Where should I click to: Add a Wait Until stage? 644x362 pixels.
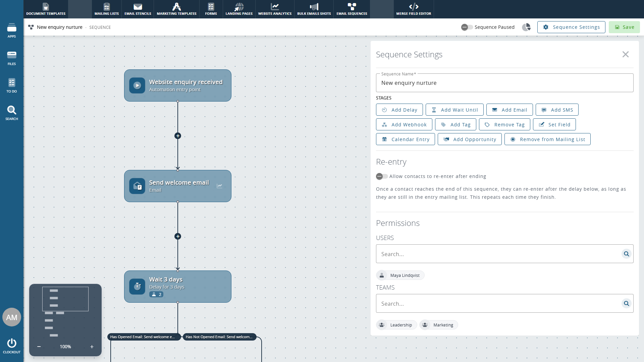click(x=454, y=110)
